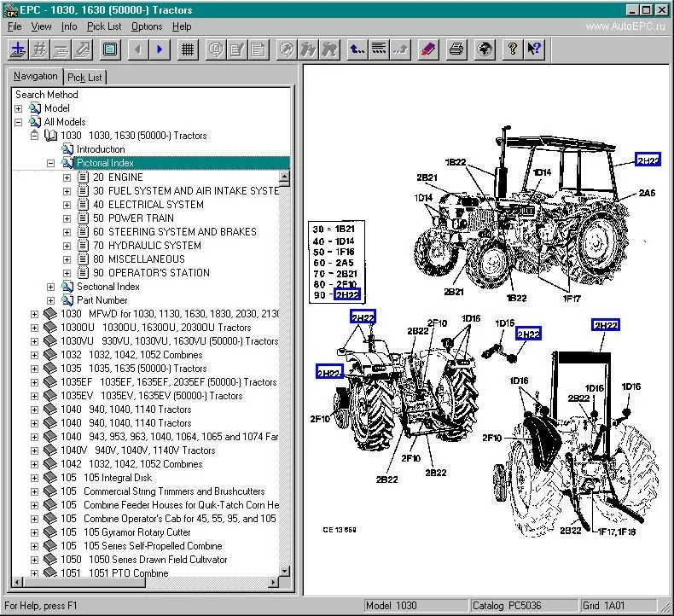
Task: Expand the Model search method node
Action: (x=19, y=108)
